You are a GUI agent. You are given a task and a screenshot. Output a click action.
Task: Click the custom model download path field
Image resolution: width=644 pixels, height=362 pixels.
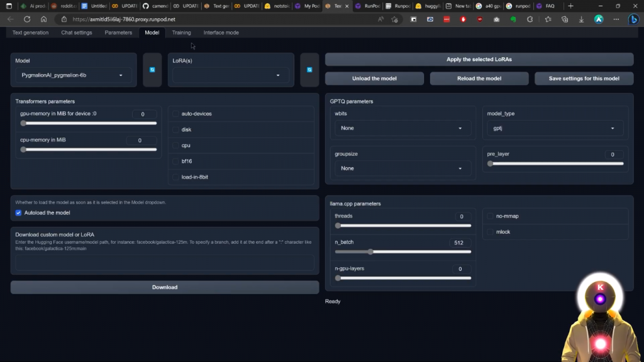165,263
